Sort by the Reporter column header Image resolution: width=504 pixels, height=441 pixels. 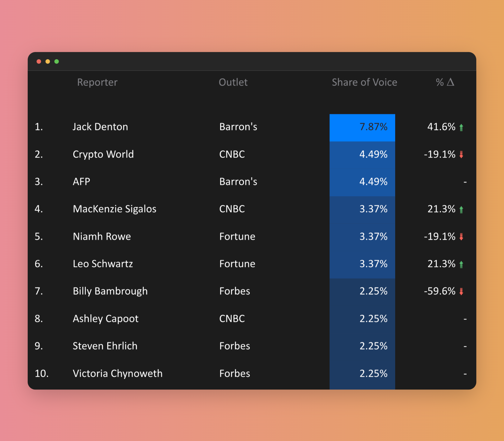pyautogui.click(x=97, y=82)
